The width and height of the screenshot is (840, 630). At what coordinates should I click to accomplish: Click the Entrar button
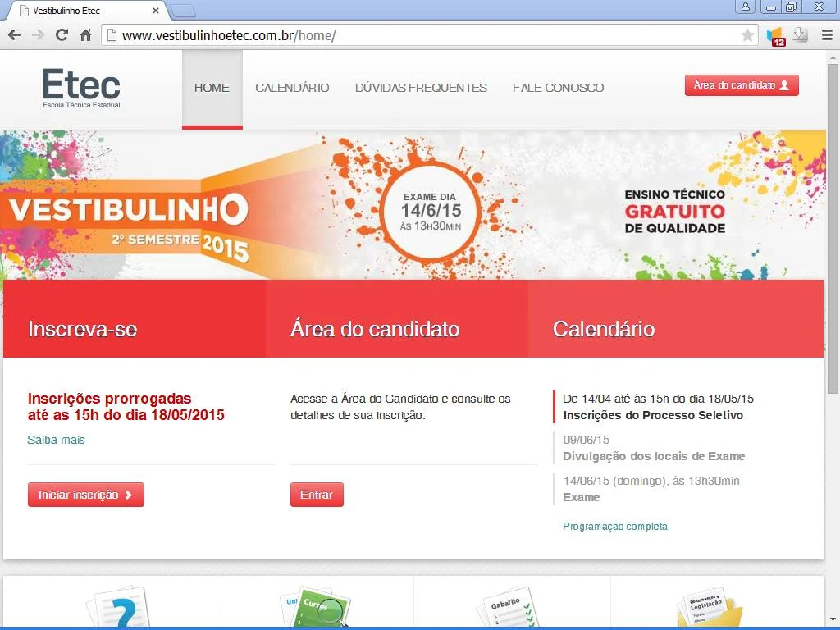pyautogui.click(x=317, y=495)
